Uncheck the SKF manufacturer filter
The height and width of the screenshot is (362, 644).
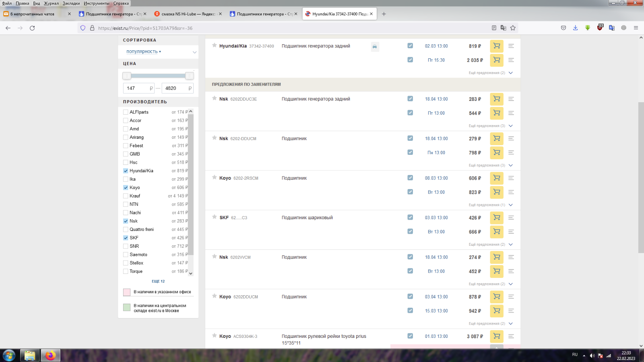click(126, 238)
